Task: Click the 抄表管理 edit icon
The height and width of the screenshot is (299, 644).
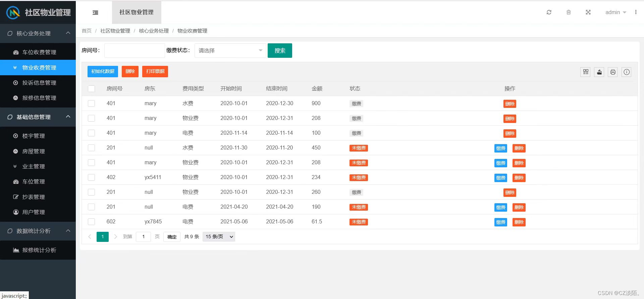Action: [x=15, y=197]
